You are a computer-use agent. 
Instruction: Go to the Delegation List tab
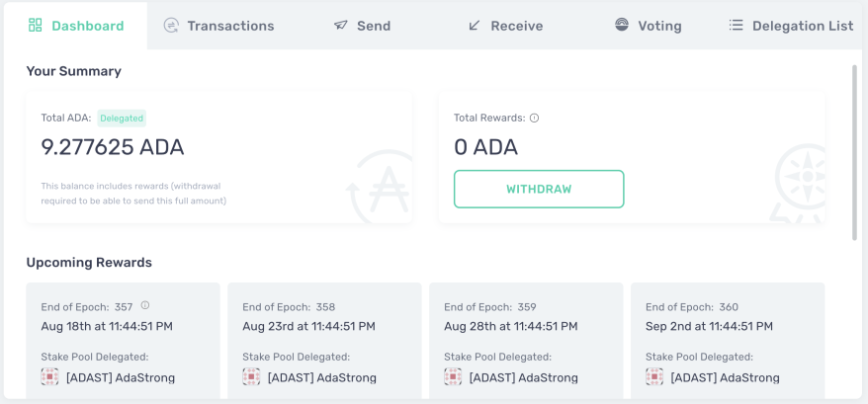792,26
